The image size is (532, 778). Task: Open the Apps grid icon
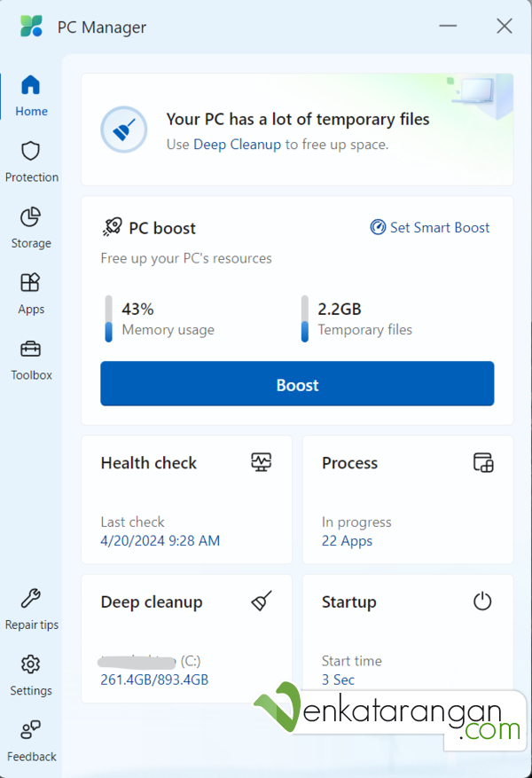coord(31,283)
